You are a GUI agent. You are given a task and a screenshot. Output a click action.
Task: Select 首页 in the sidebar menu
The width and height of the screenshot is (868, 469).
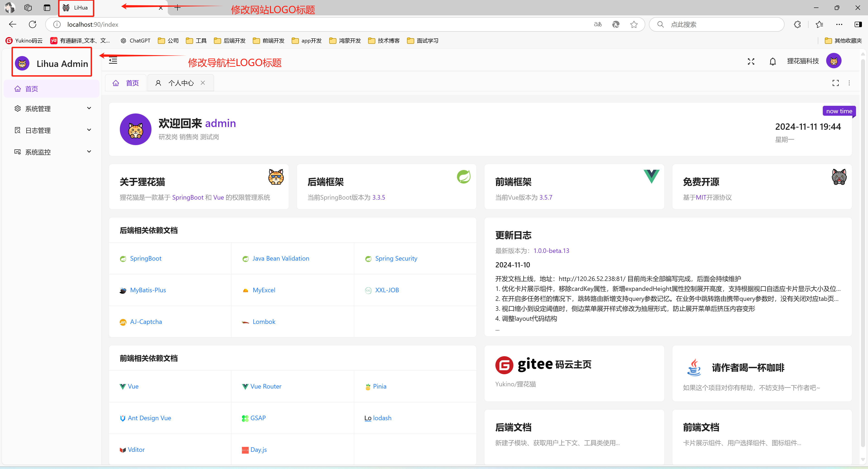pos(31,89)
